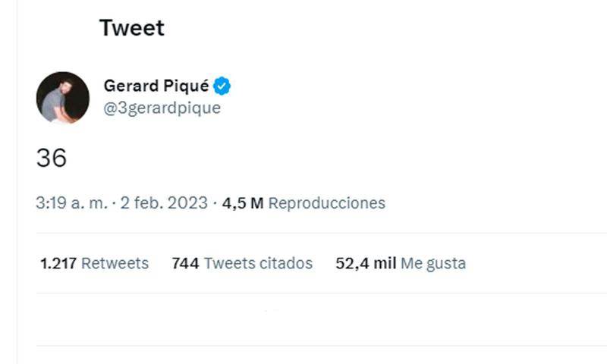View the Retweets list
This screenshot has width=607, height=364.
115,263
